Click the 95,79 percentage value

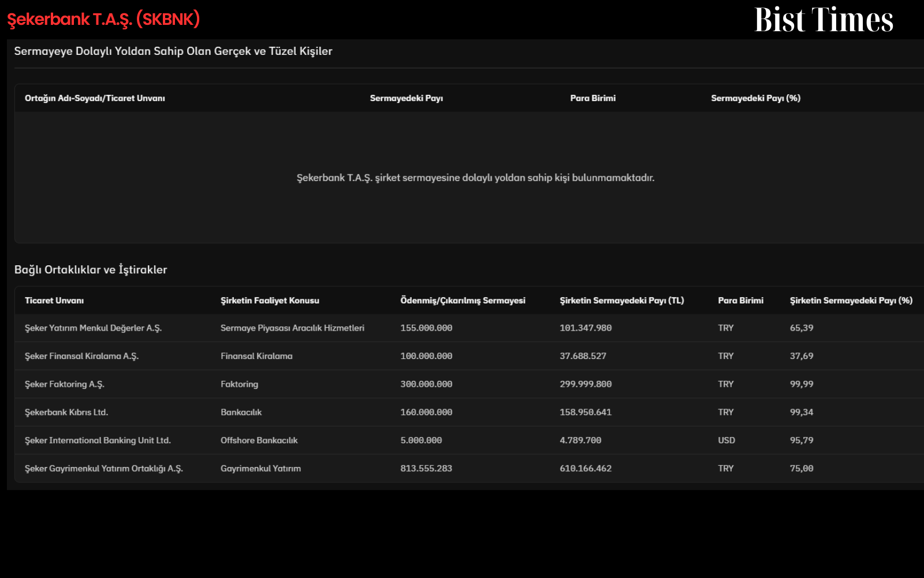[802, 440]
